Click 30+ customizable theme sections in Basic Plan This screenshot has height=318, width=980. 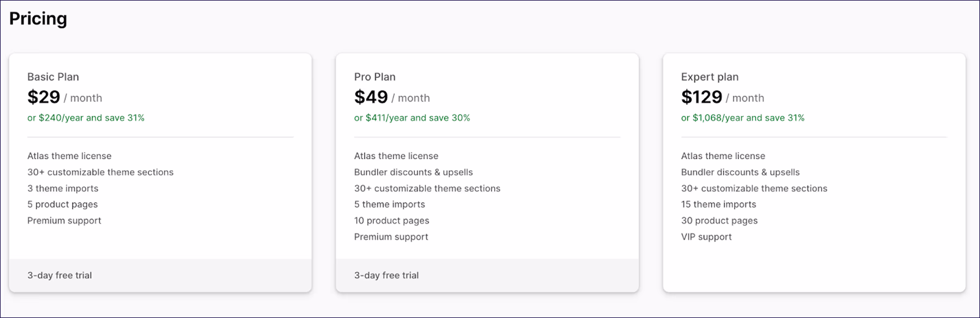tap(100, 172)
